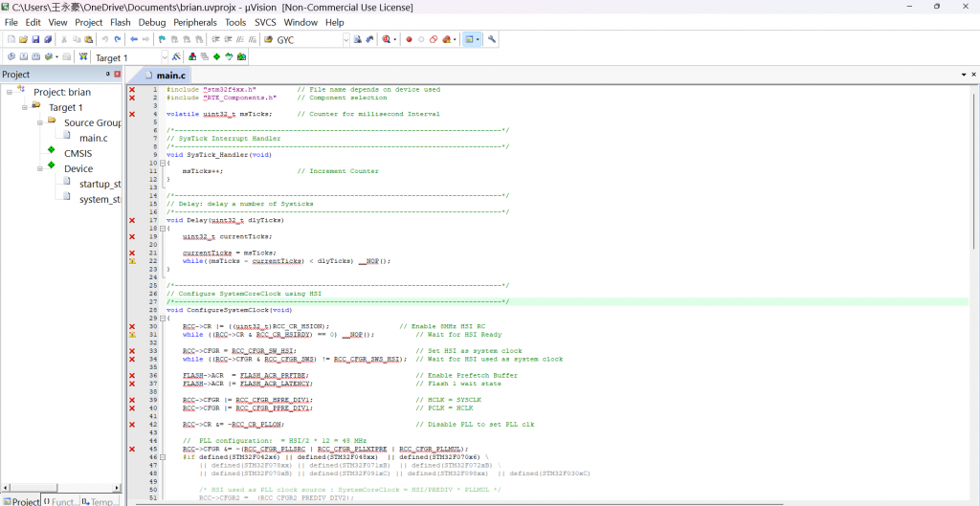Image resolution: width=980 pixels, height=506 pixels.
Task: Open Manage Project Items colored boxes icon
Action: [x=192, y=56]
